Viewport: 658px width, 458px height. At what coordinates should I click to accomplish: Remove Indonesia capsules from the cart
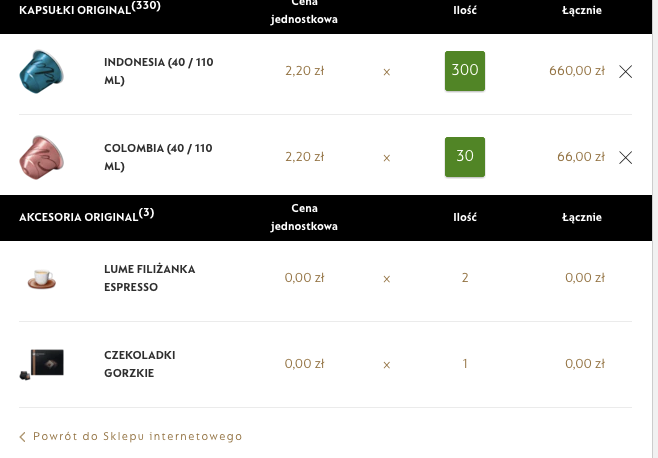[x=626, y=71]
